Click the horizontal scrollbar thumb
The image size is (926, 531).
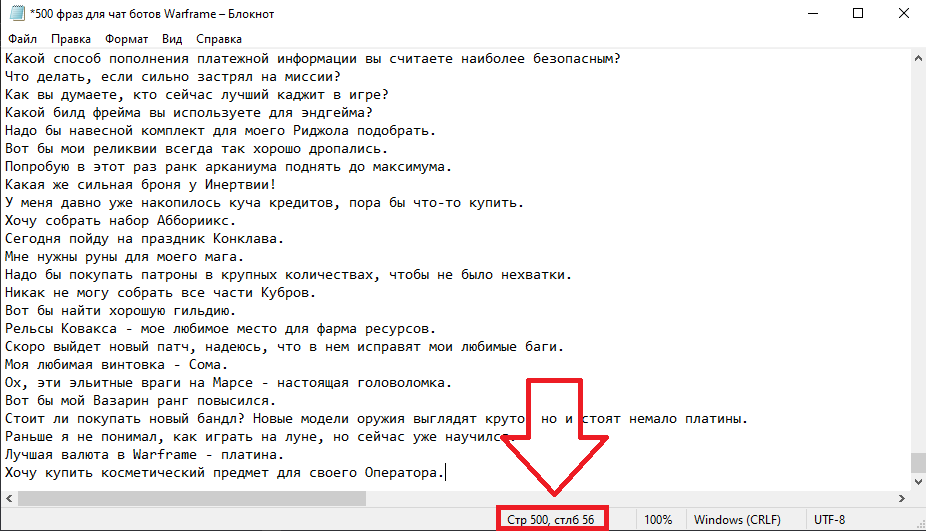click(192, 499)
